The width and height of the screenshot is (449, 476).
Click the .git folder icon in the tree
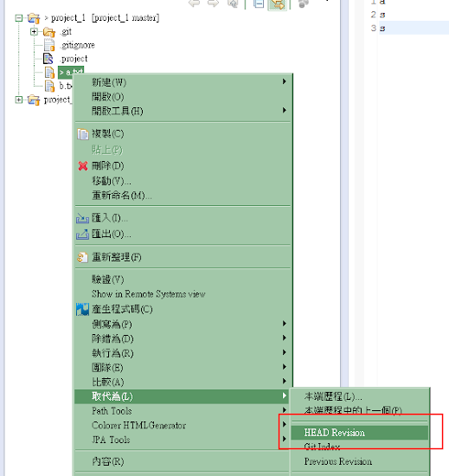[x=49, y=31]
